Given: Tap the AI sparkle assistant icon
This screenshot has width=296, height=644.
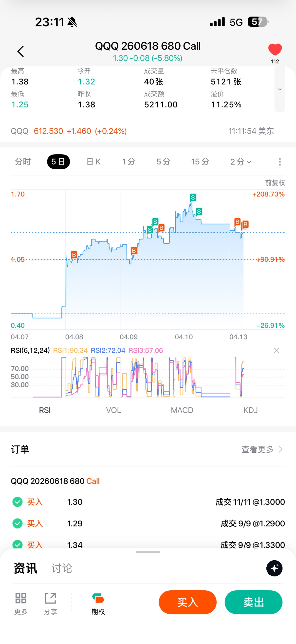Looking at the screenshot, I should coord(274,568).
